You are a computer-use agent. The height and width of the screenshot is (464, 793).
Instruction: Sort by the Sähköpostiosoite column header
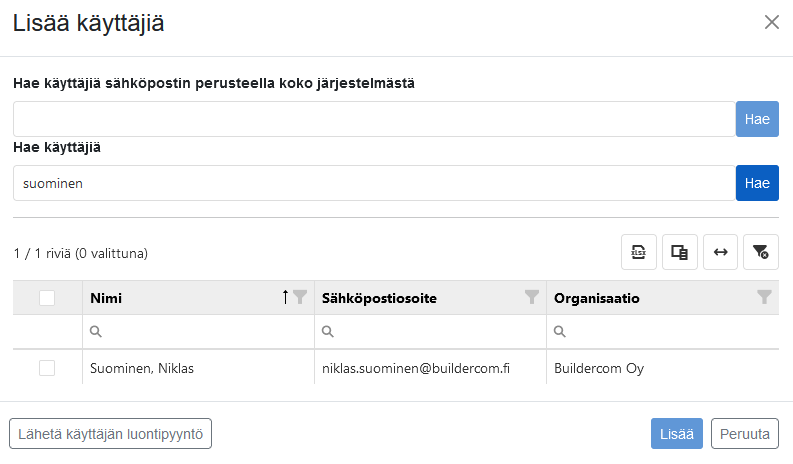click(379, 298)
